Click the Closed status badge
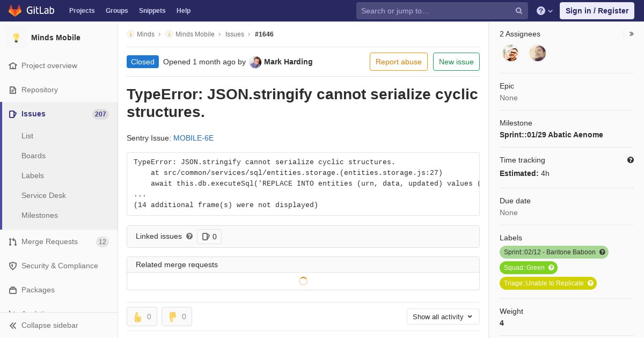 pyautogui.click(x=143, y=62)
